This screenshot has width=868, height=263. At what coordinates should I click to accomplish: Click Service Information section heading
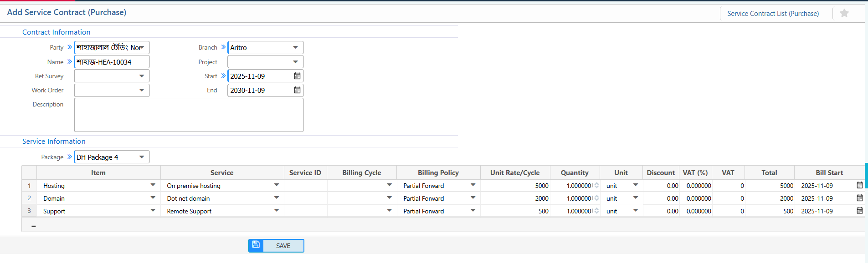coord(54,142)
